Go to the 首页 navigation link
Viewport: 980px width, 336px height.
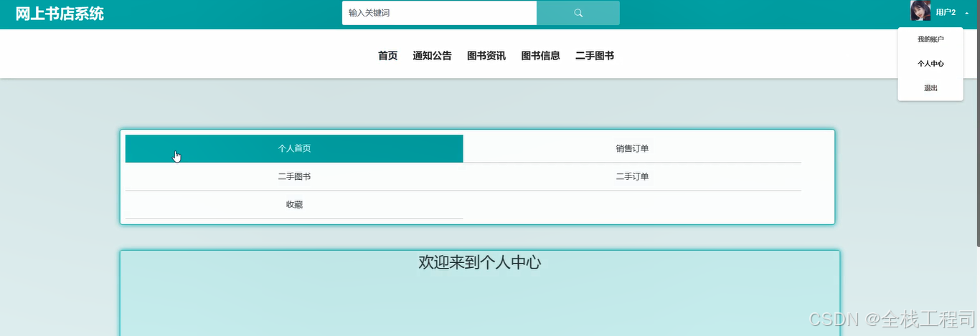387,56
